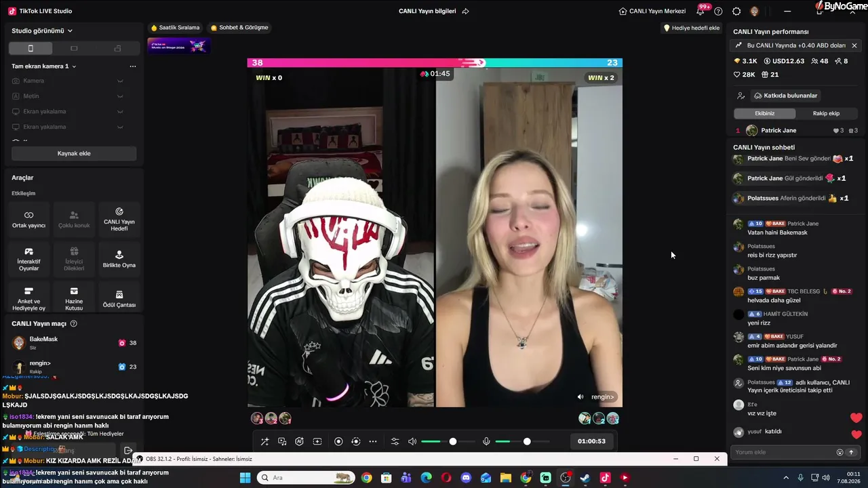This screenshot has width=868, height=488.
Task: Open the Ortak yayıncı tool
Action: click(29, 219)
